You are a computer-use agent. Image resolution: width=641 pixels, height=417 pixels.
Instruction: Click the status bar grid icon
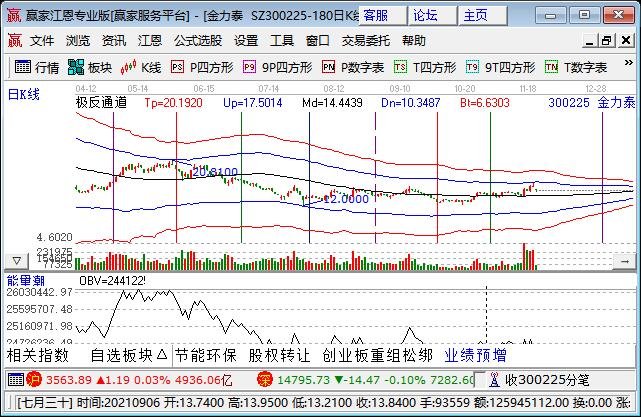point(16,380)
